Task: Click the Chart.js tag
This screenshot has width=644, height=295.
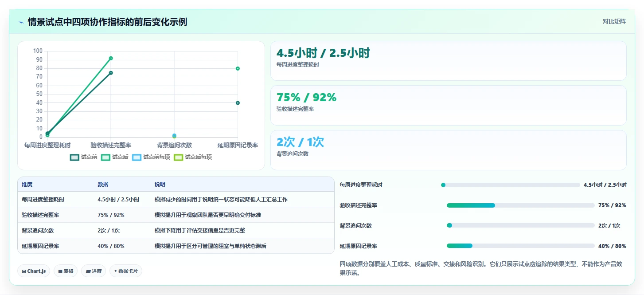Action: 34,271
